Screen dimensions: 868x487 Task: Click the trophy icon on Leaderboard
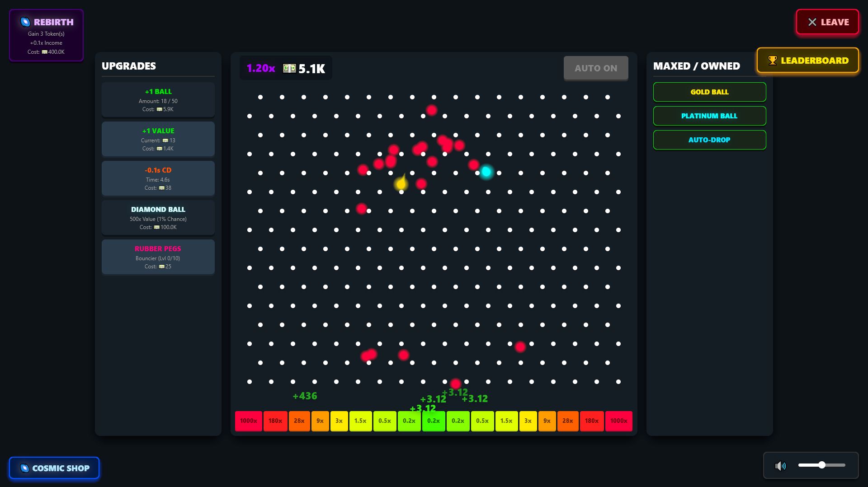coord(772,61)
